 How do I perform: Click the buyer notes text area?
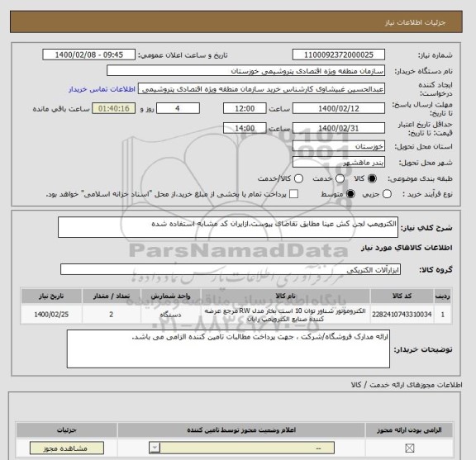click(x=228, y=349)
